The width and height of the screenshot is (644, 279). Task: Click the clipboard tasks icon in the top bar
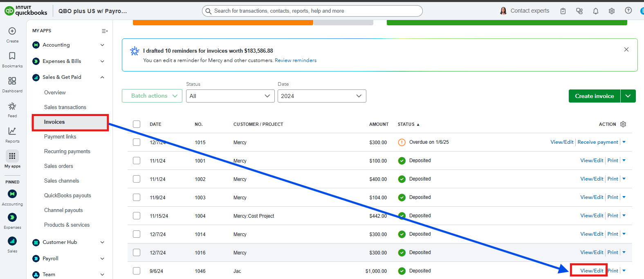tap(563, 11)
